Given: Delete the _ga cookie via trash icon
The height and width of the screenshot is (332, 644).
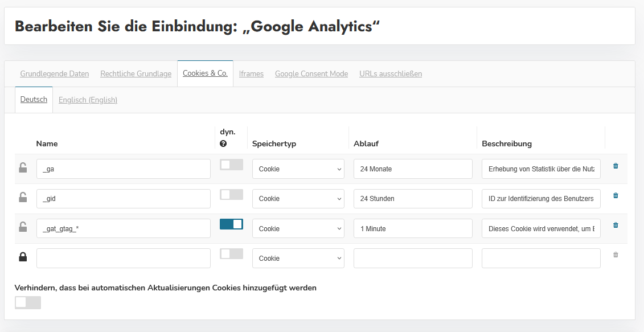Looking at the screenshot, I should click(x=616, y=166).
